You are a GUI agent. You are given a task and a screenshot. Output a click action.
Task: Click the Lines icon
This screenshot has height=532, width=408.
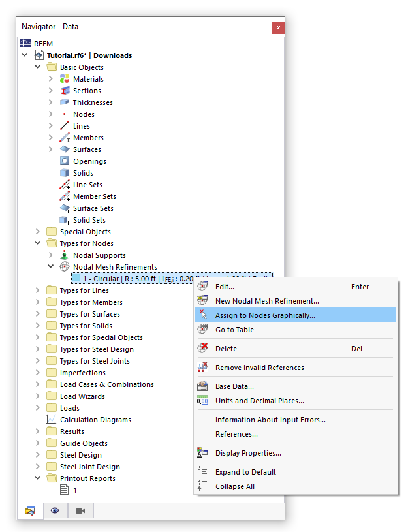pyautogui.click(x=65, y=126)
